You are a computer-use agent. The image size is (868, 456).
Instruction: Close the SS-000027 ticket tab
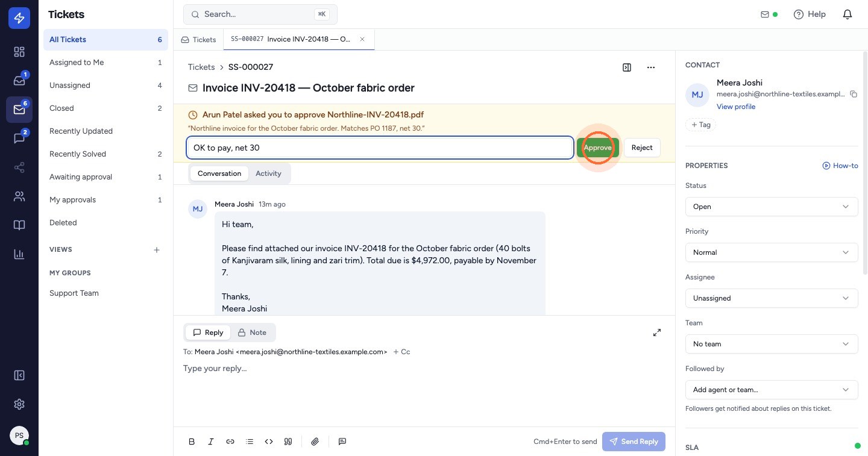(x=362, y=39)
